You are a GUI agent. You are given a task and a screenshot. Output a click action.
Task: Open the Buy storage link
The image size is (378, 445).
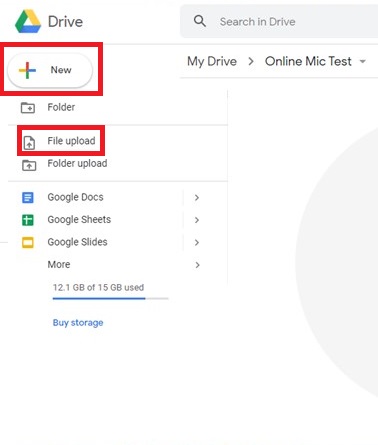tap(78, 323)
